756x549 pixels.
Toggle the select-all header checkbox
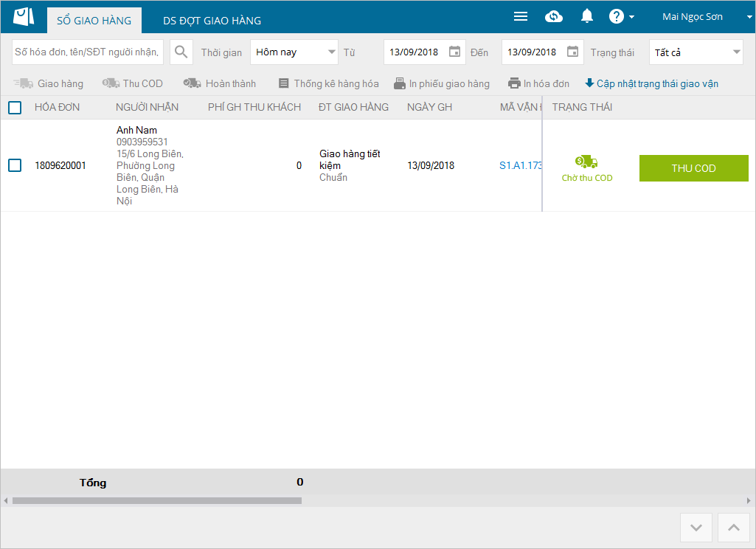pyautogui.click(x=15, y=108)
